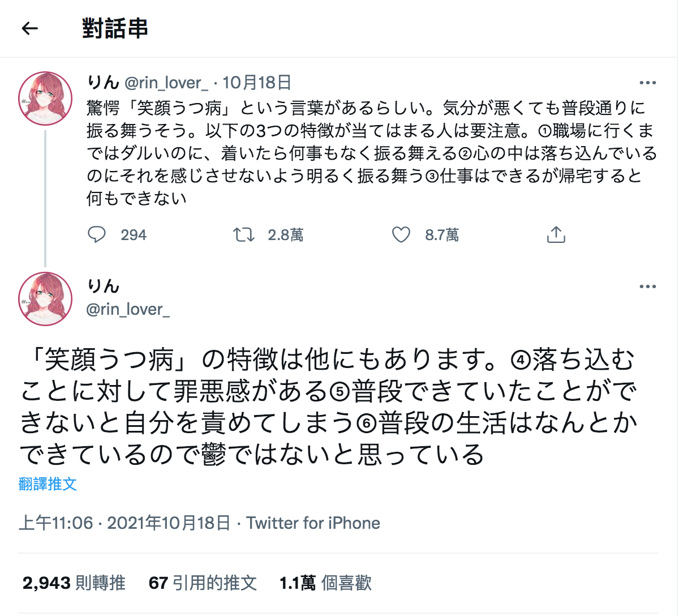This screenshot has width=679, height=616.
Task: Open first tweet's profile avatar
Action: [46, 99]
